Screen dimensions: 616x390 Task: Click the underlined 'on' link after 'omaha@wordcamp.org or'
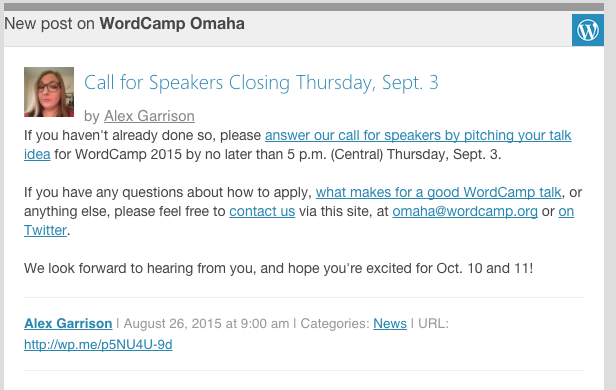pyautogui.click(x=566, y=211)
